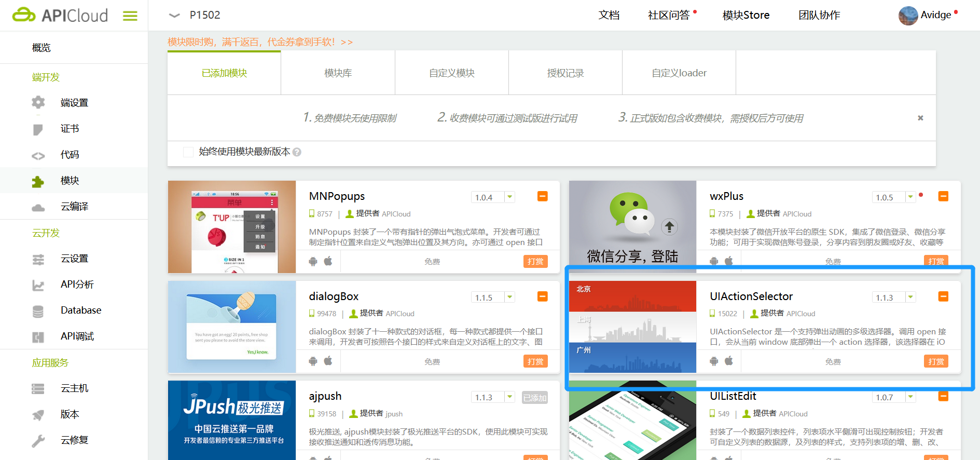Click the Database stack icon
This screenshot has height=460, width=980.
click(x=38, y=311)
